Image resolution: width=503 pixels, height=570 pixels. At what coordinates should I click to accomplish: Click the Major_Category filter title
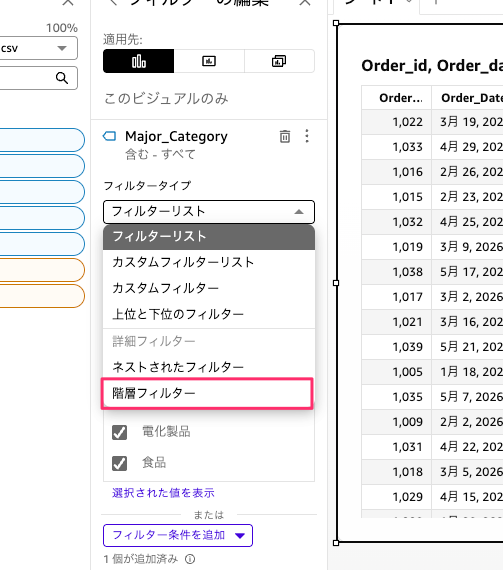[x=176, y=136]
